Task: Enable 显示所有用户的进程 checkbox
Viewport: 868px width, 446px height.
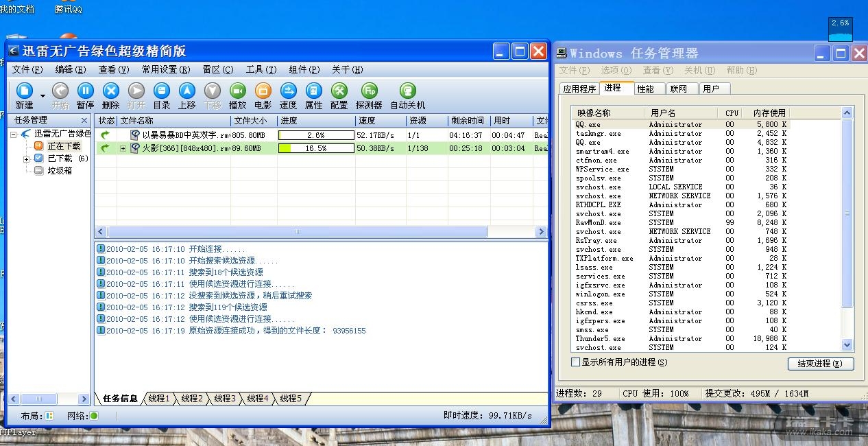Action: [576, 362]
